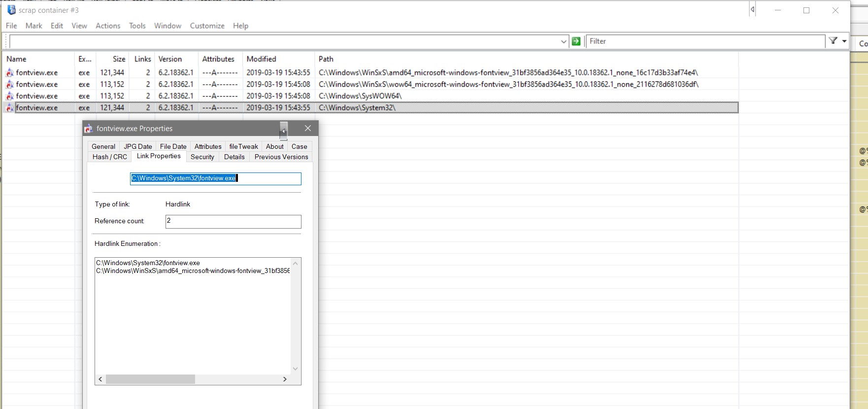Select the WinSxS\amd64 entry in Hardlink Enumeration list
This screenshot has height=409, width=868.
click(193, 271)
